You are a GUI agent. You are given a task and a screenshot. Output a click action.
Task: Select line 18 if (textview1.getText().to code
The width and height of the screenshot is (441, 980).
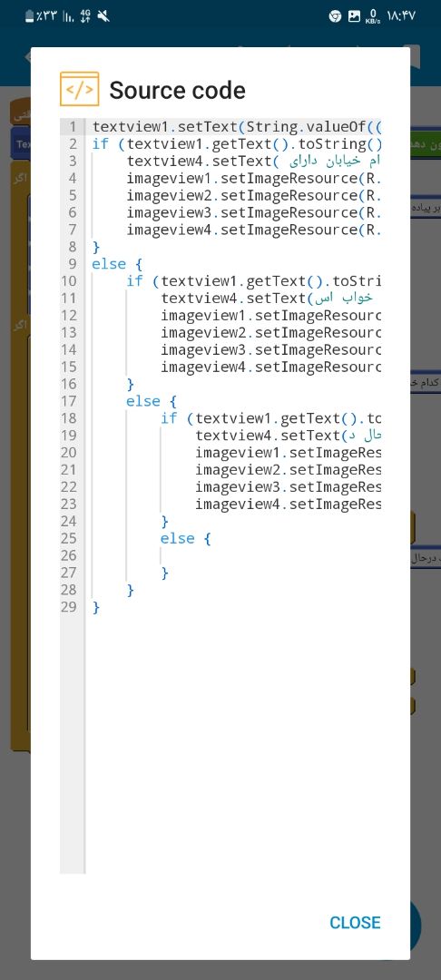[x=271, y=418]
